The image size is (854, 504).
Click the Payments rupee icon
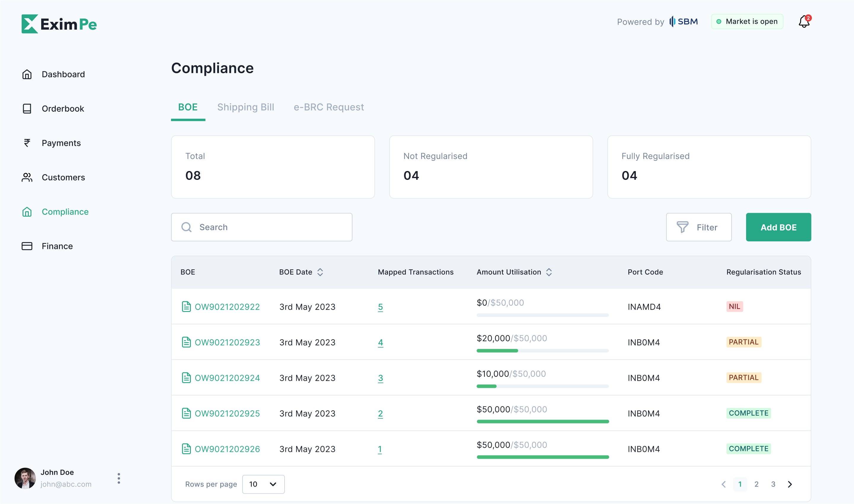pos(27,143)
